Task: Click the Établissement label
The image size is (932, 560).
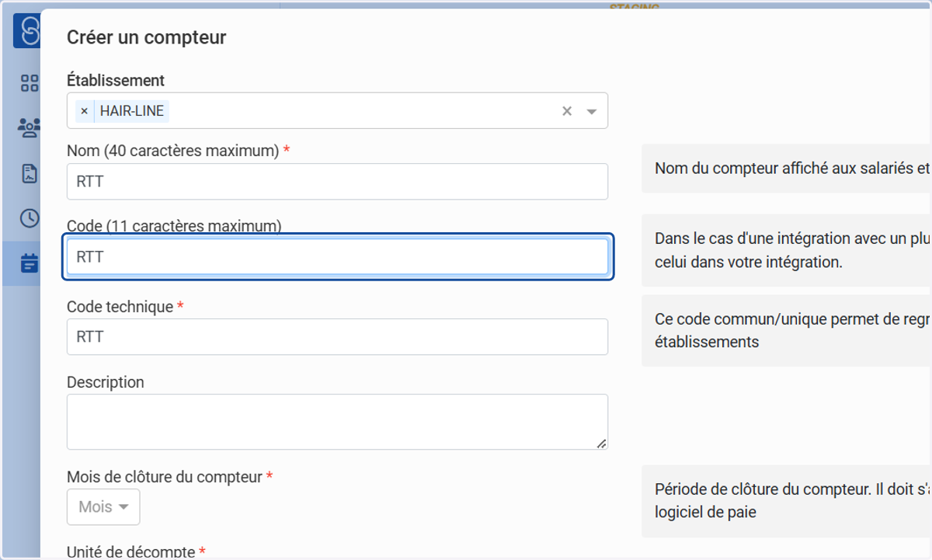Action: point(116,80)
